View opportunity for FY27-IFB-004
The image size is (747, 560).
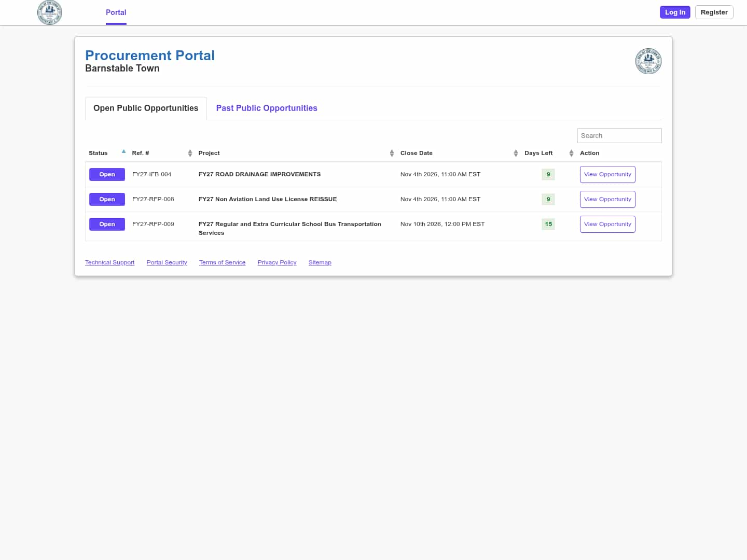click(607, 175)
